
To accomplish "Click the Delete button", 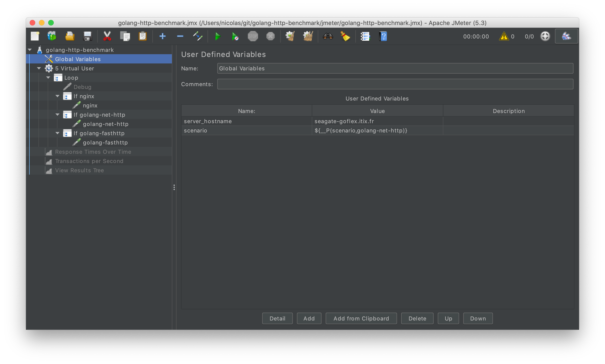I will click(417, 318).
